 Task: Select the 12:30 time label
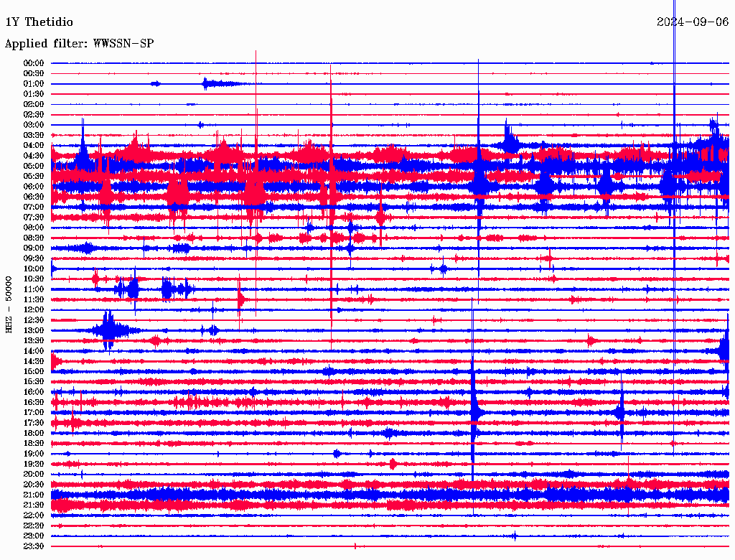(x=34, y=320)
